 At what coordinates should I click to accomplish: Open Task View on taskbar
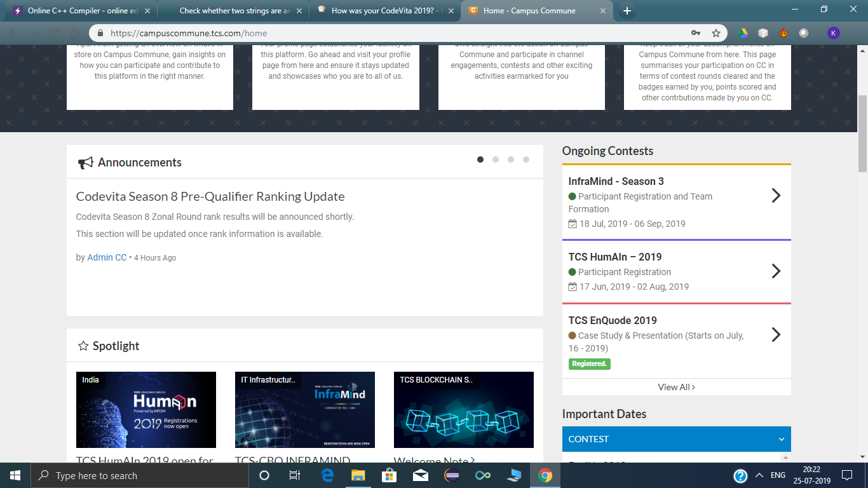(295, 475)
